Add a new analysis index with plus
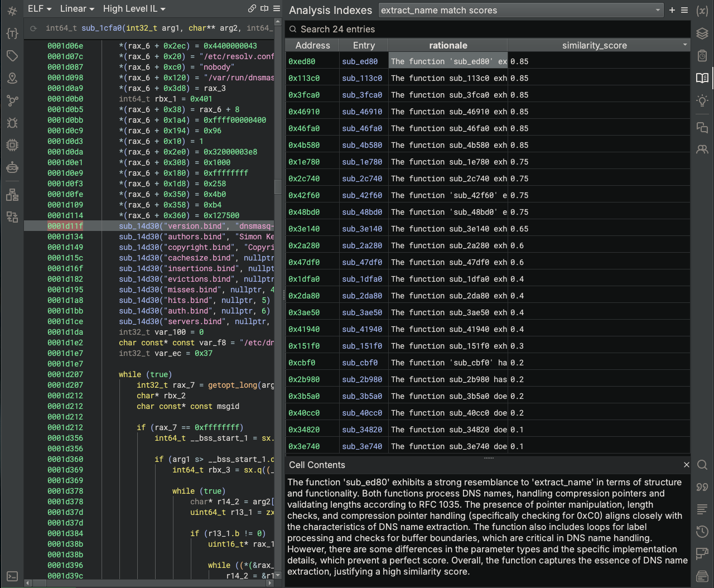 click(672, 10)
